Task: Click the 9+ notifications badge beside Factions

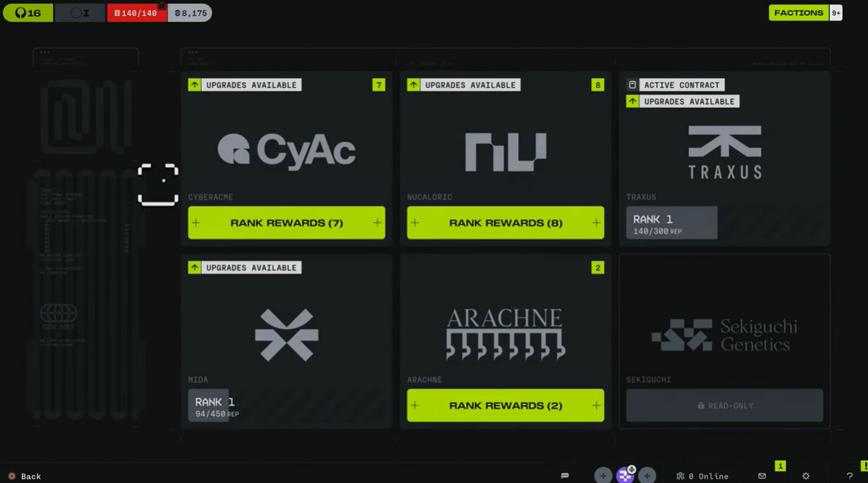Action: [x=836, y=13]
